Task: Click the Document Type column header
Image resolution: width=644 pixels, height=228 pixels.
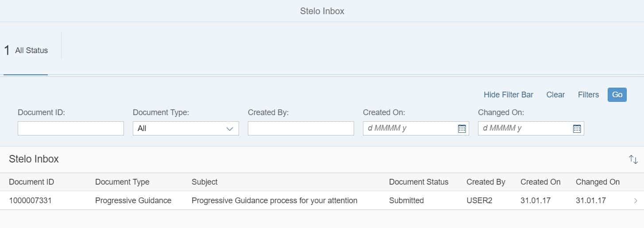Action: 122,182
